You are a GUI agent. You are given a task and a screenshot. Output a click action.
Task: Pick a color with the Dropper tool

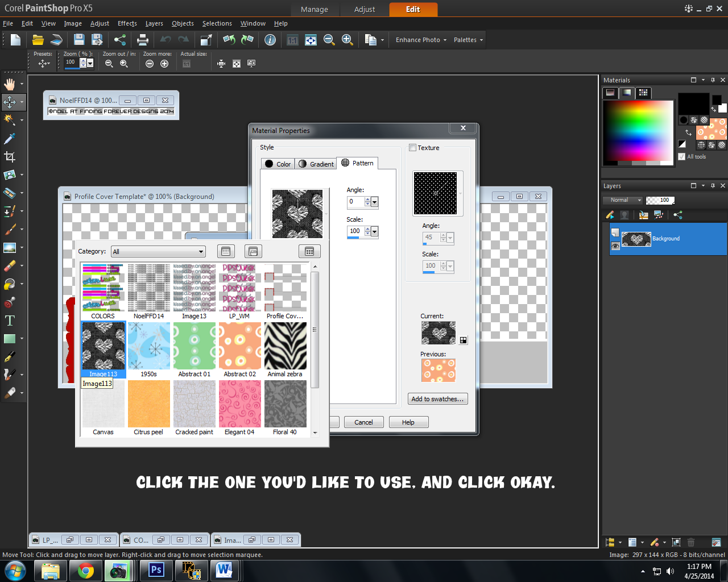click(9, 138)
